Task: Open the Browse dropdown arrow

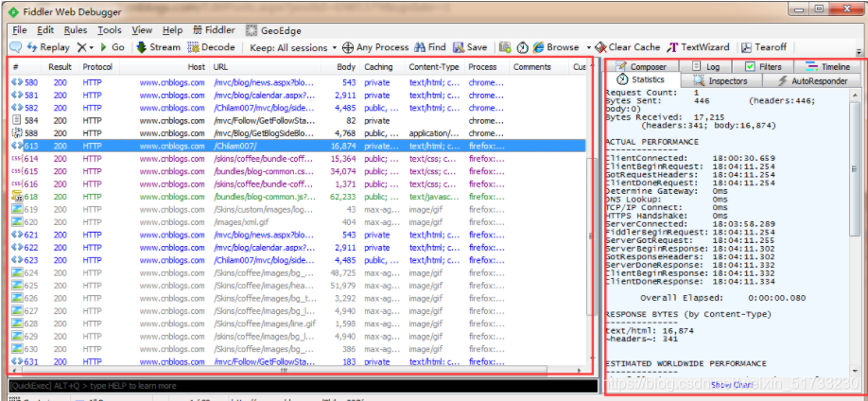Action: [588, 47]
